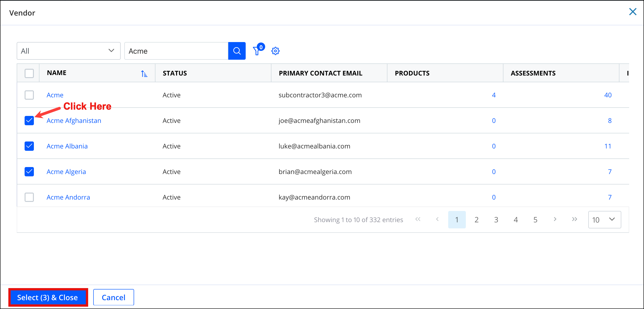Screen dimensions: 644x309
Task: Open the filter funnel icon
Action: coord(257,51)
